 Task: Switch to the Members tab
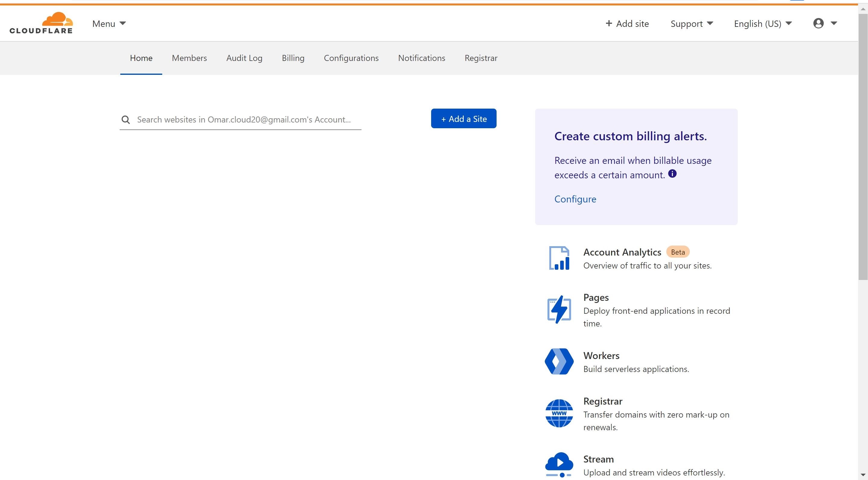[189, 58]
